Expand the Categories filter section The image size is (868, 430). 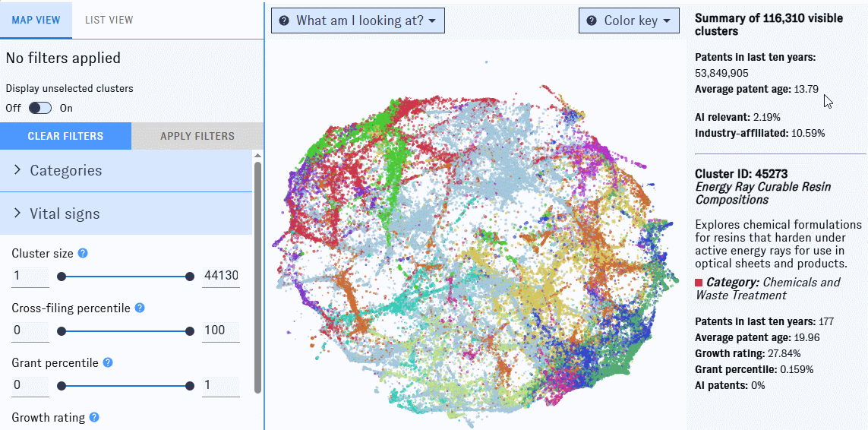(126, 170)
